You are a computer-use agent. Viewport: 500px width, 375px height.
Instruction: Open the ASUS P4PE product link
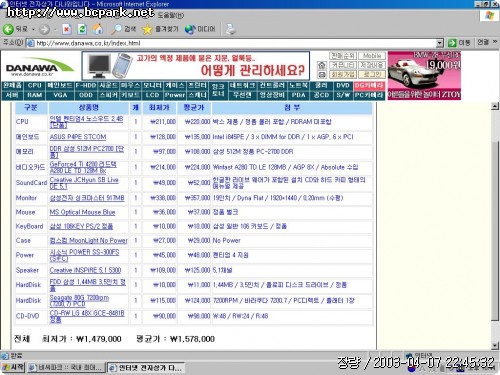tap(78, 137)
